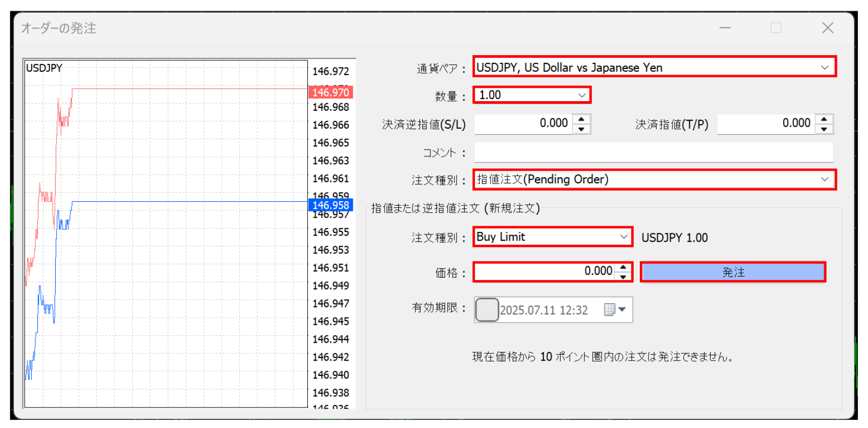Viewport: 868px width, 428px height.
Task: Expand the 数量 volume dropdown
Action: click(582, 96)
